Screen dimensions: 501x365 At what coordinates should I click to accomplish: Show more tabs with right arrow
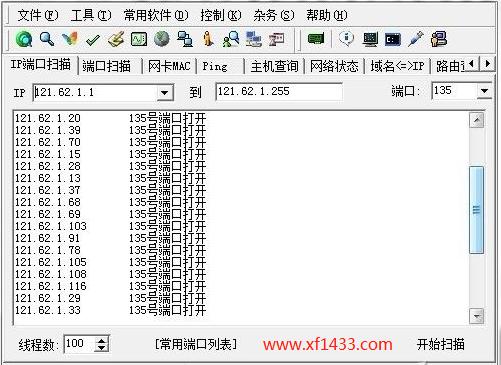(x=488, y=63)
